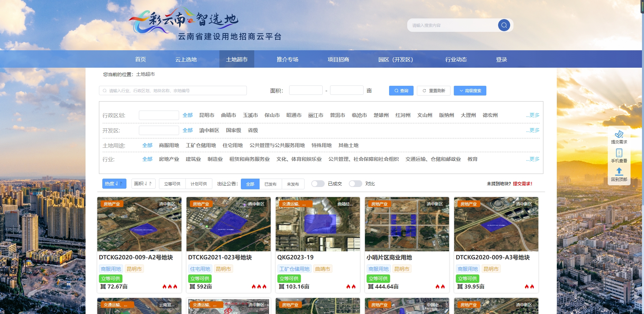Select the 立等可供 filter option

click(x=172, y=184)
